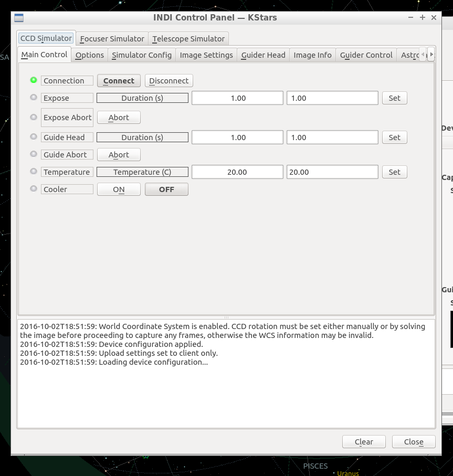
Task: Click the editable Temperature value field
Action: point(332,172)
